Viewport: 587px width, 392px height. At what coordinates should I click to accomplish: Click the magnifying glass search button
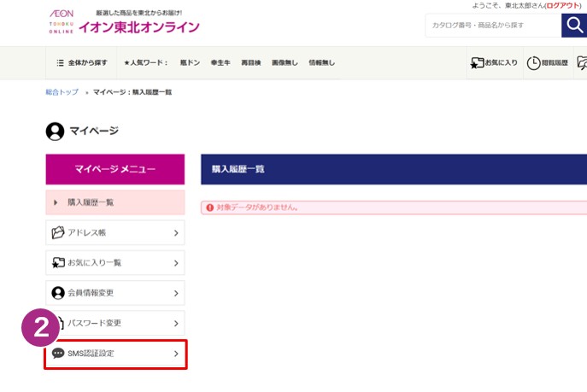573,26
